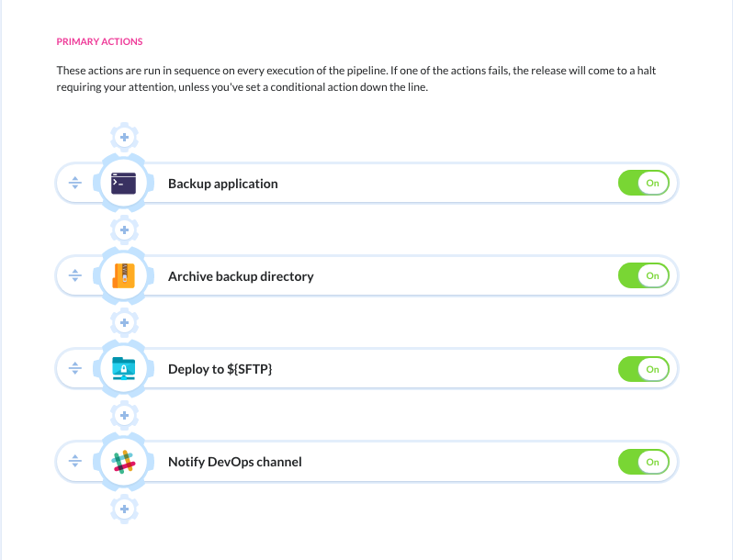Click the zip archive icon
This screenshot has height=560, width=733.
click(x=123, y=275)
